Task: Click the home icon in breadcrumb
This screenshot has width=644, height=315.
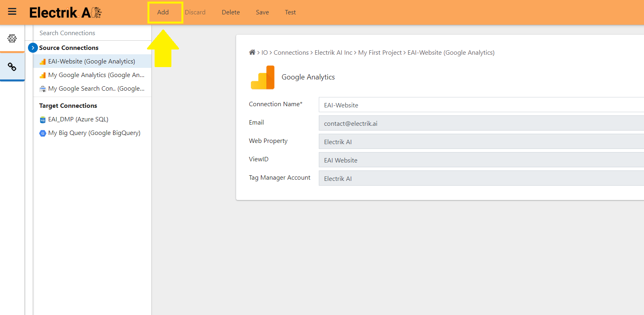Action: tap(252, 52)
